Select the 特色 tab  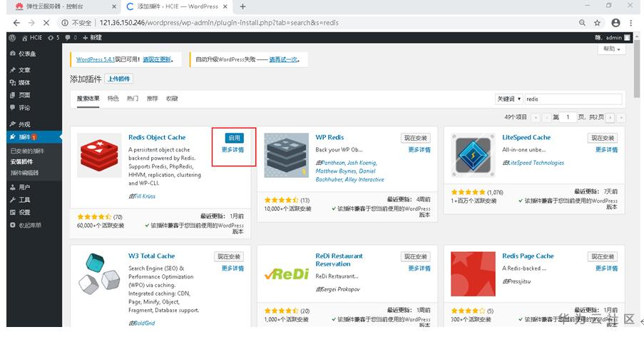[113, 99]
